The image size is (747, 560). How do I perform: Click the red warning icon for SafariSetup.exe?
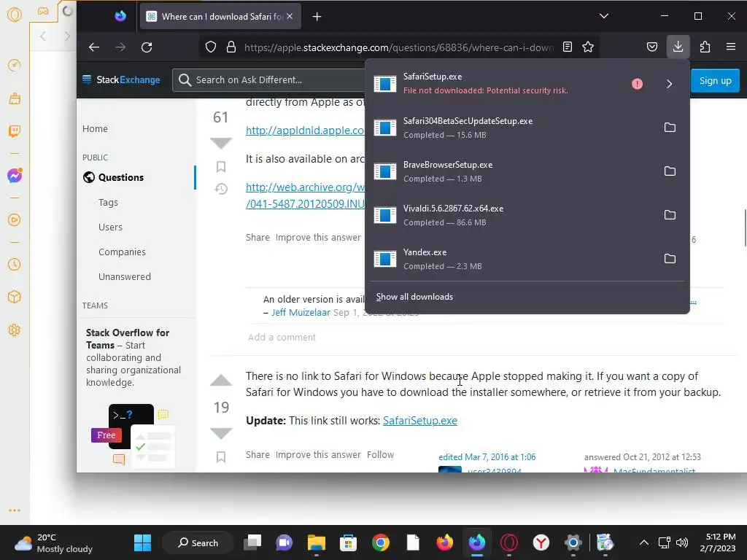click(x=637, y=84)
